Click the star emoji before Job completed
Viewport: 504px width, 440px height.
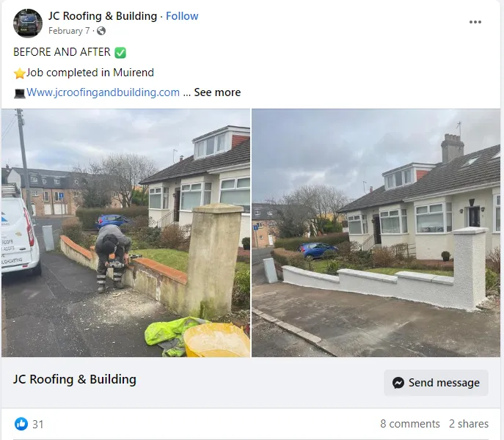(19, 73)
